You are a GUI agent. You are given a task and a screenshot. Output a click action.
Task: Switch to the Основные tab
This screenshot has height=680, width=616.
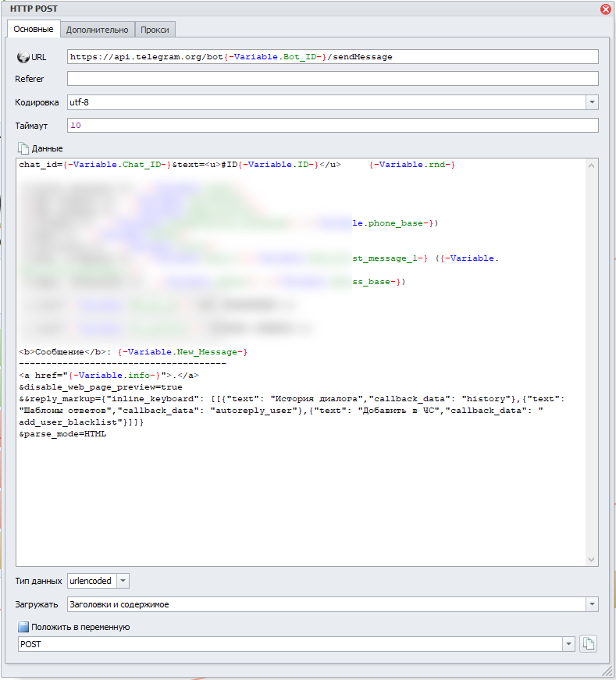[x=34, y=29]
